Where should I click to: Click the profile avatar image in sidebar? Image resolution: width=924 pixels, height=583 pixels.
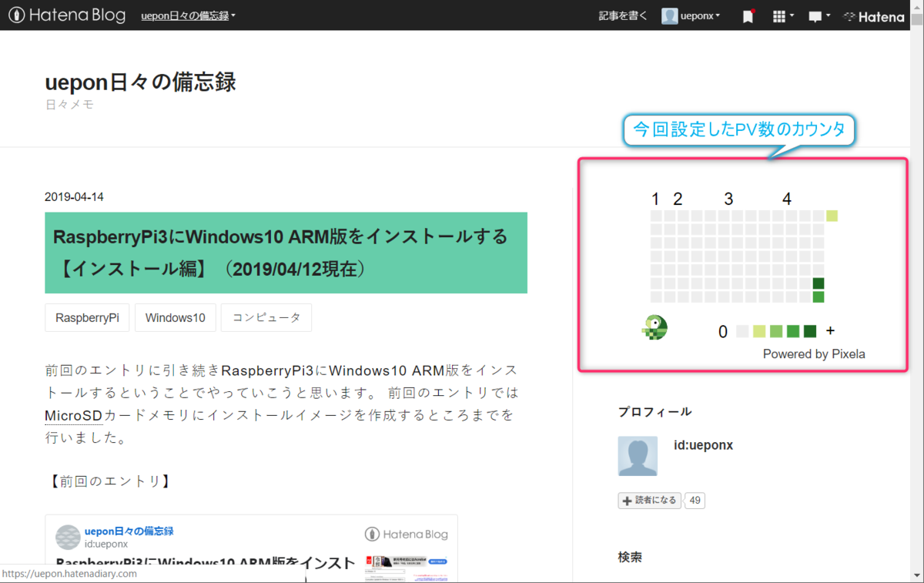(x=638, y=456)
